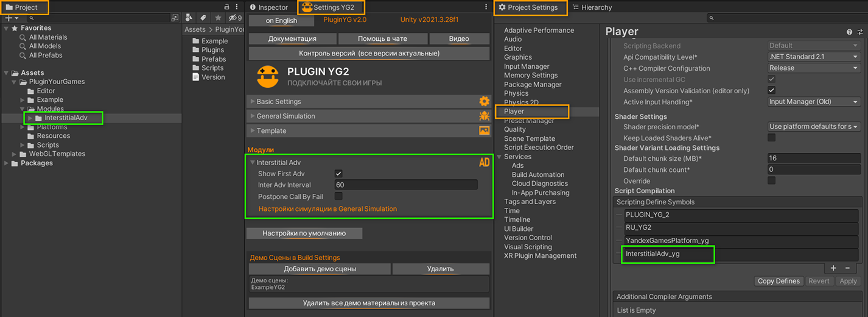Click the Помощь в чате button
The height and width of the screenshot is (317, 868).
[382, 38]
